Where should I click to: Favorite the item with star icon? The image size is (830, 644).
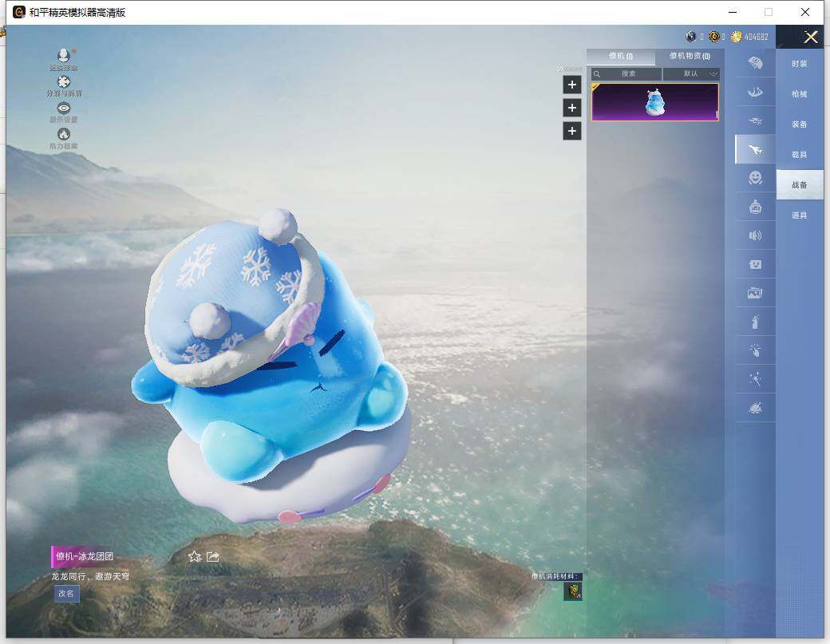pyautogui.click(x=195, y=556)
